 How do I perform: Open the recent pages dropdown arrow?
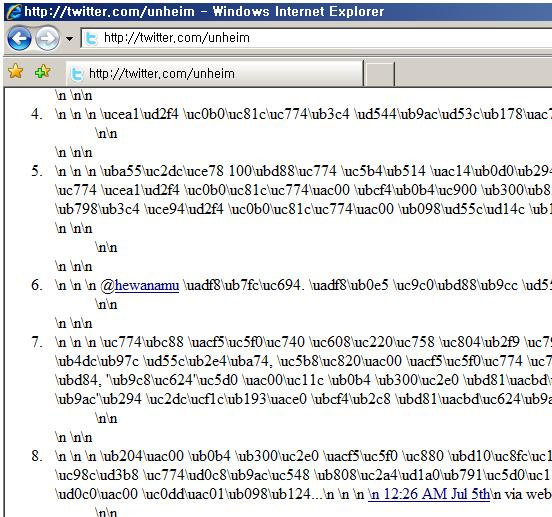point(69,38)
